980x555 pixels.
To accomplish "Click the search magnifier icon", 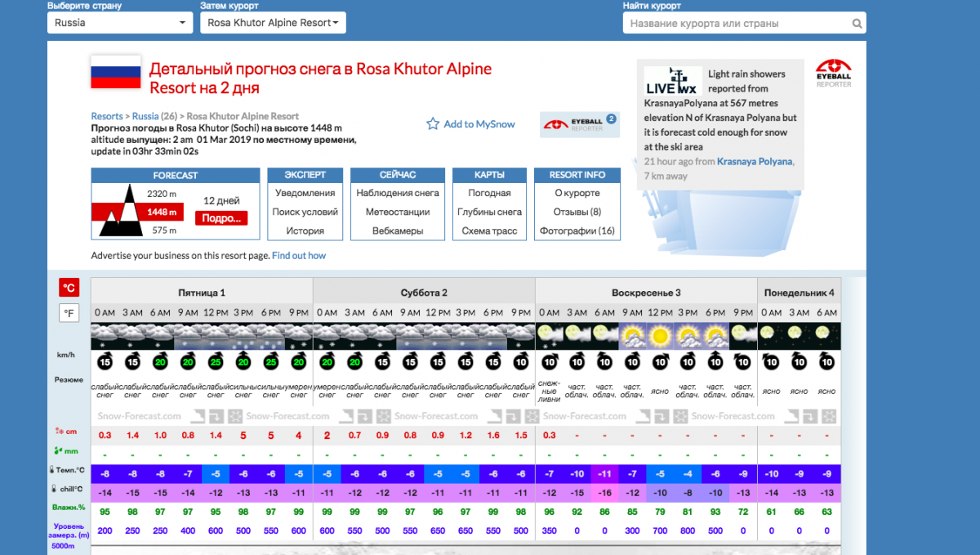I will (857, 24).
